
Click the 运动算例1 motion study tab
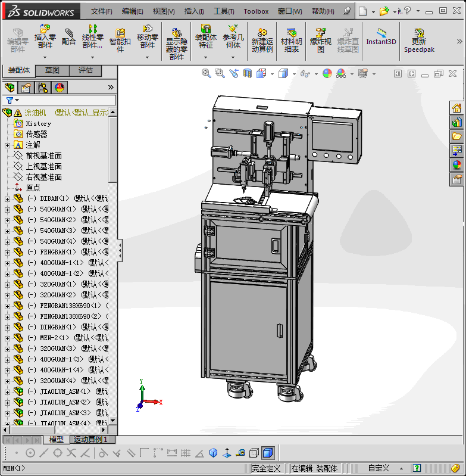[91, 440]
